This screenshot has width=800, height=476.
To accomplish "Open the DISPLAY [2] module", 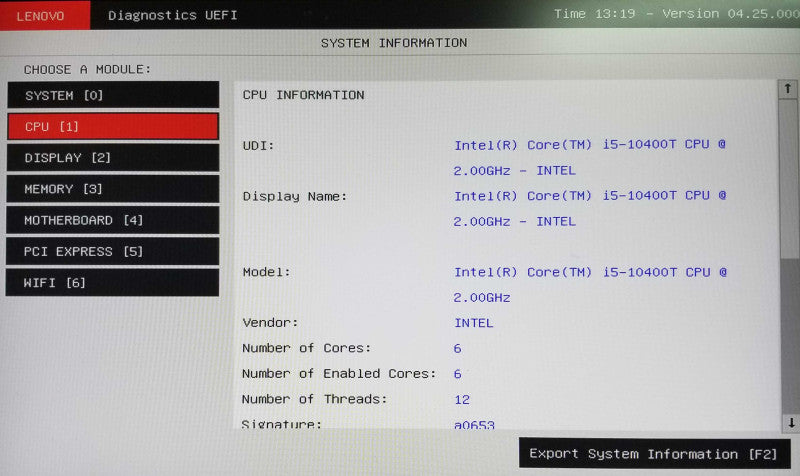I will click(113, 158).
